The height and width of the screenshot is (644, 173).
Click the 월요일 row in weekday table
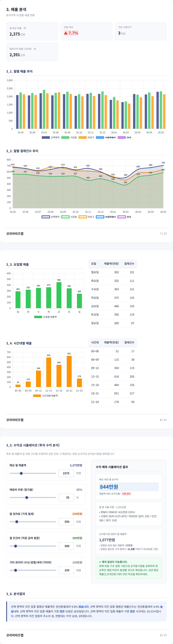coord(113,272)
